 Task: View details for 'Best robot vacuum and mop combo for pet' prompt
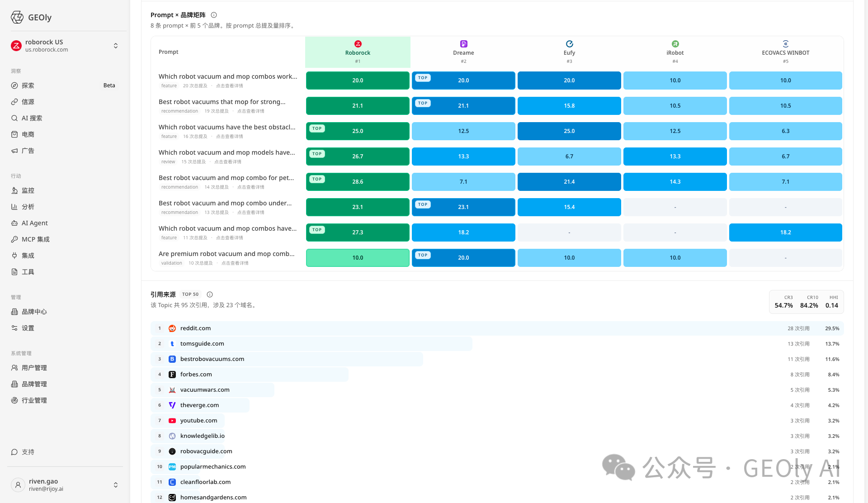point(251,187)
